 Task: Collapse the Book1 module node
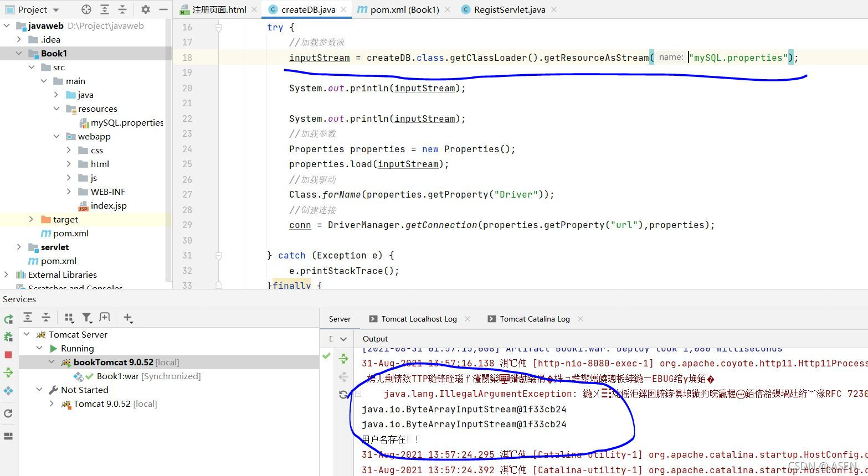19,53
